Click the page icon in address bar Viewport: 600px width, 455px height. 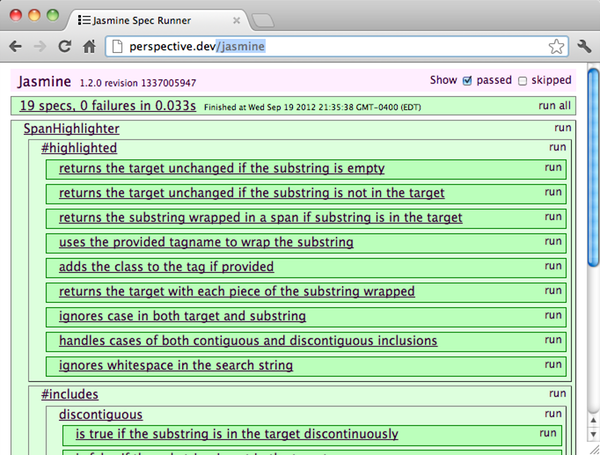[x=117, y=47]
